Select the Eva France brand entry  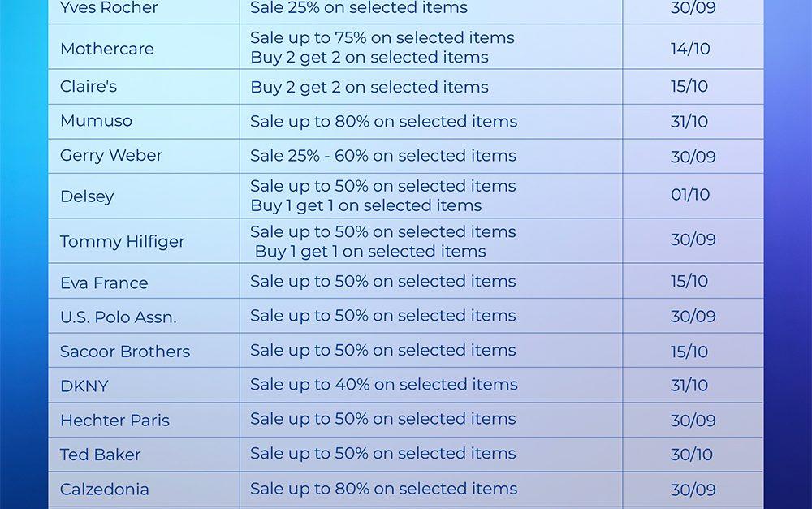(104, 283)
